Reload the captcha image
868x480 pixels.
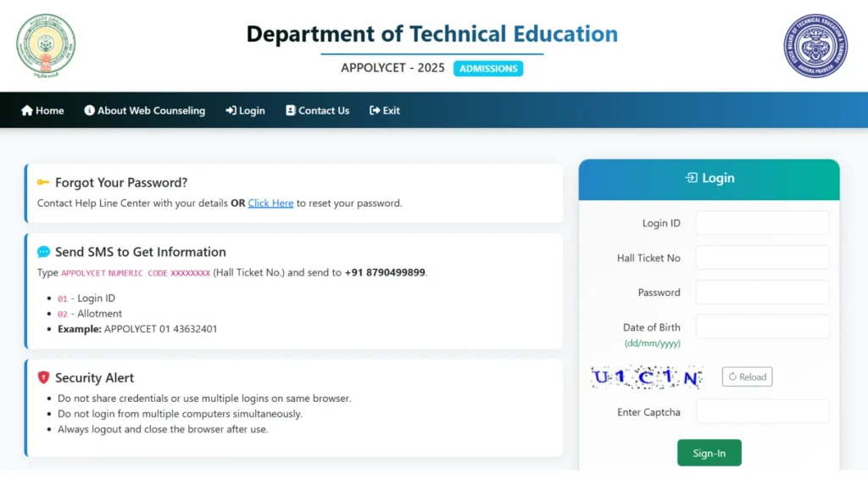pos(748,377)
